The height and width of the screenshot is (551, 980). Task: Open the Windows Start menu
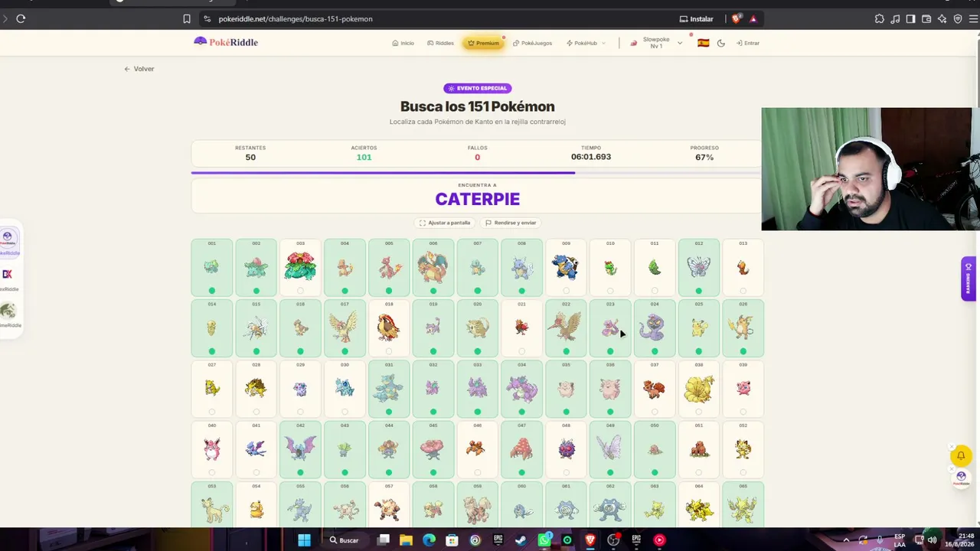click(x=304, y=540)
